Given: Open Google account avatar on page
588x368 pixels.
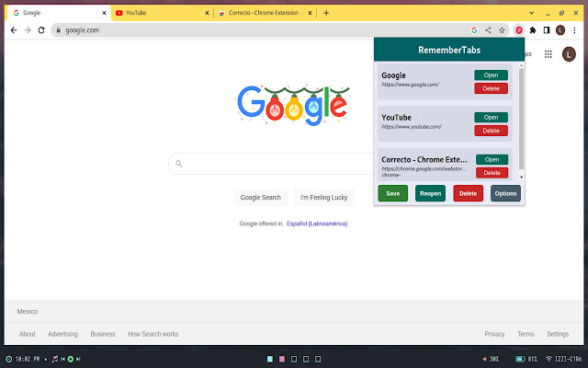Looking at the screenshot, I should pyautogui.click(x=569, y=54).
